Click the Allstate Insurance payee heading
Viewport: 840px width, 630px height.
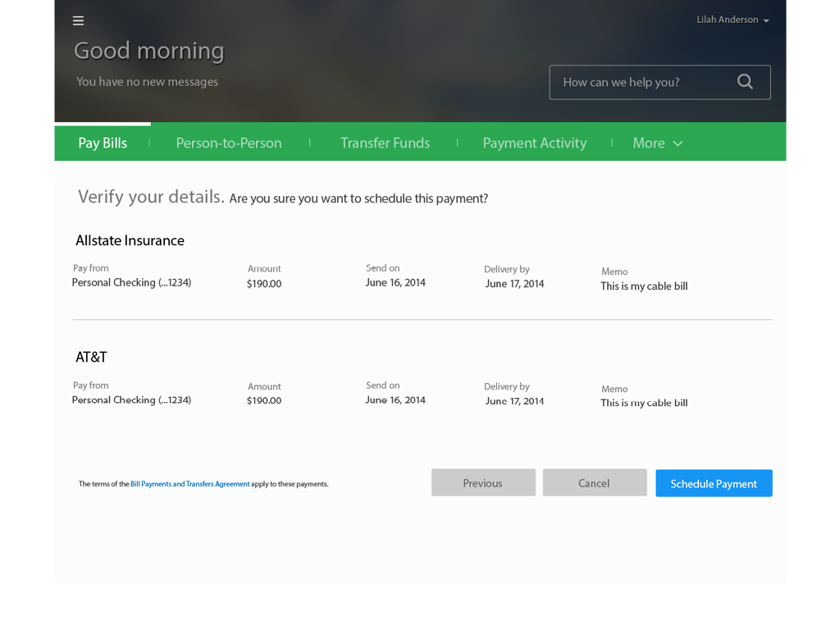130,240
